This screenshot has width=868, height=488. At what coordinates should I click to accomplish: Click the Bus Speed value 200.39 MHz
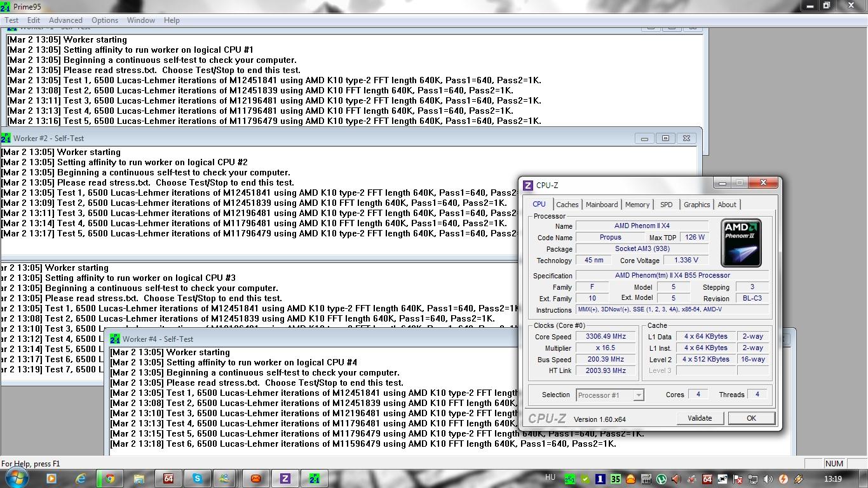[x=606, y=360]
